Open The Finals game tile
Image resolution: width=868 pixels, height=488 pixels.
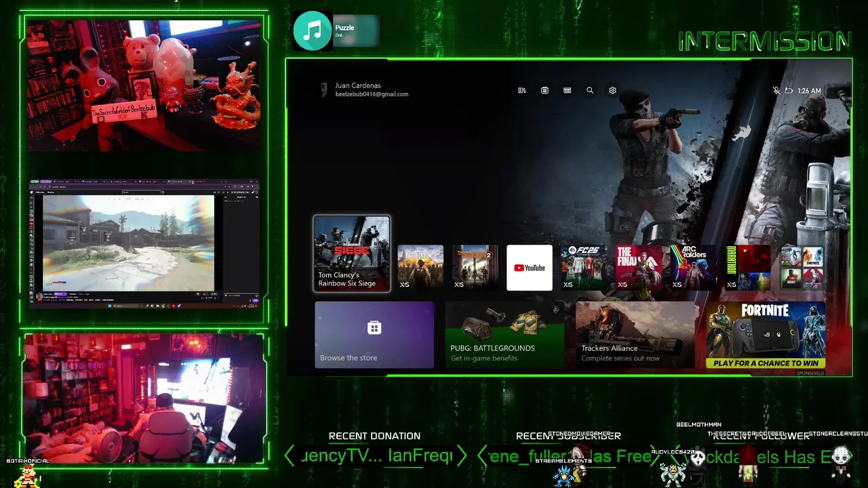[x=638, y=268]
